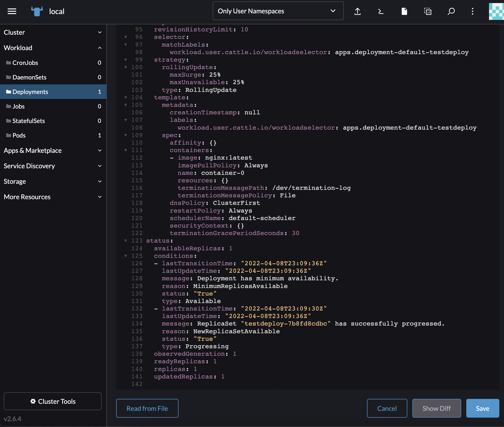This screenshot has height=427, width=504.
Task: Open the Pods sidebar entry
Action: pos(19,135)
